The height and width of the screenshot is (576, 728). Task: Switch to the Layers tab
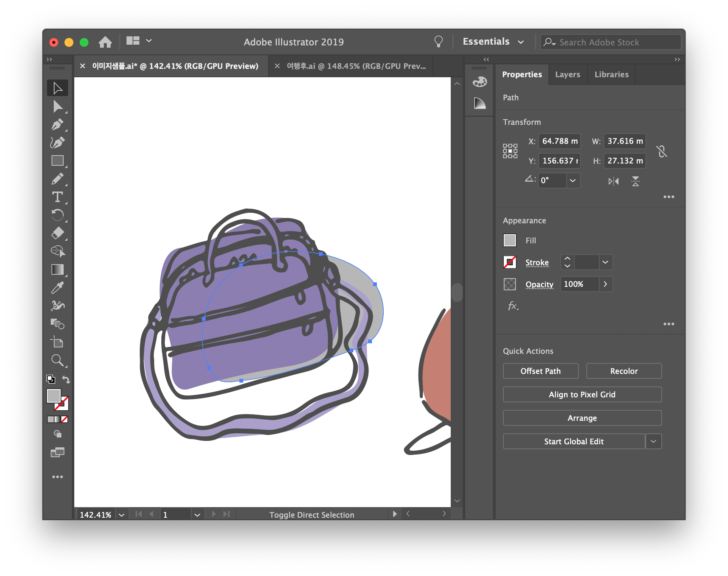pyautogui.click(x=567, y=75)
